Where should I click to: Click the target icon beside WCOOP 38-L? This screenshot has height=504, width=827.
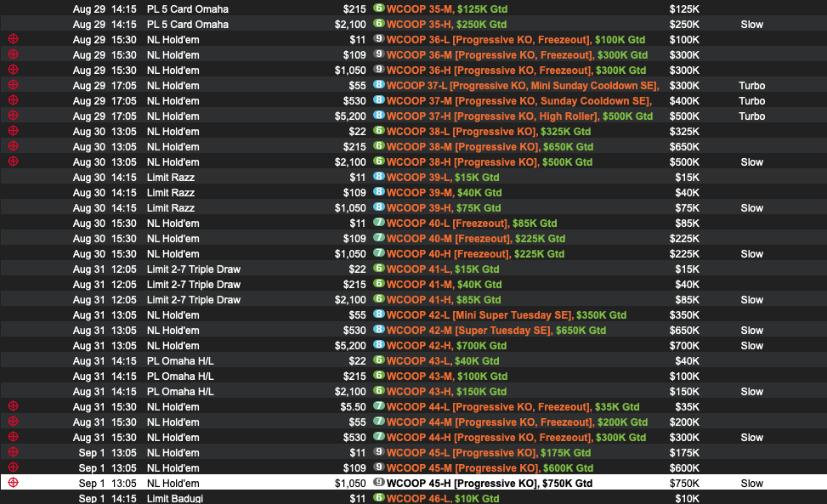click(x=14, y=131)
